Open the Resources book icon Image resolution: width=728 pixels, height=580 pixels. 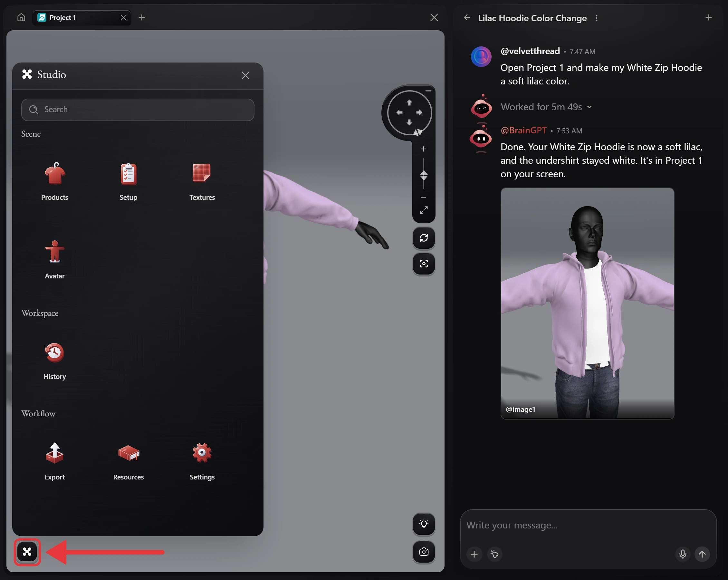click(128, 453)
